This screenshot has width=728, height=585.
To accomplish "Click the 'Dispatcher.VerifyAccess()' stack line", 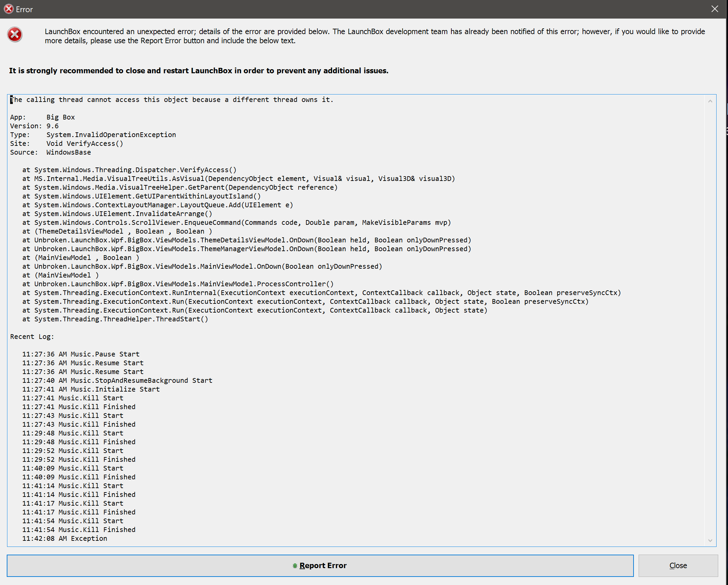I will point(130,170).
